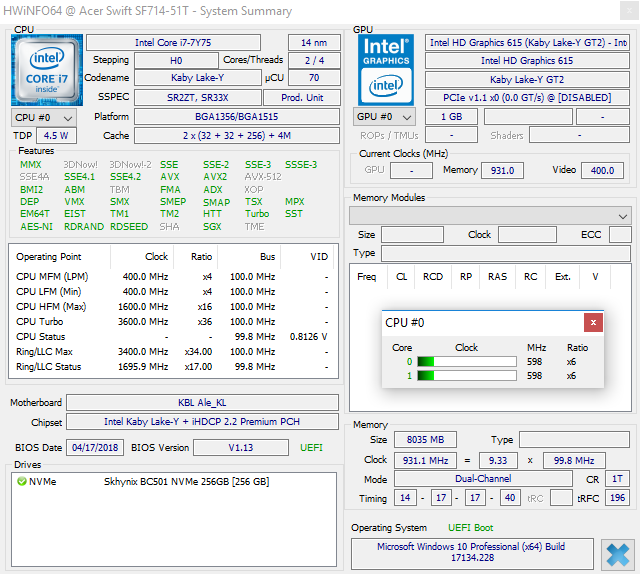Close the CPU #0 popup window
The height and width of the screenshot is (574, 640).
click(x=594, y=322)
